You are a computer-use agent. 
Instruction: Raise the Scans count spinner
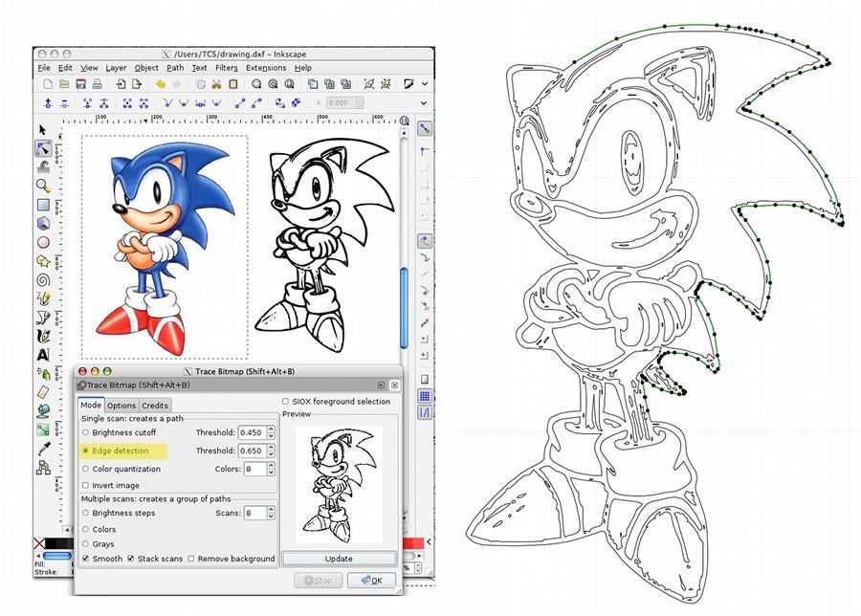271,507
